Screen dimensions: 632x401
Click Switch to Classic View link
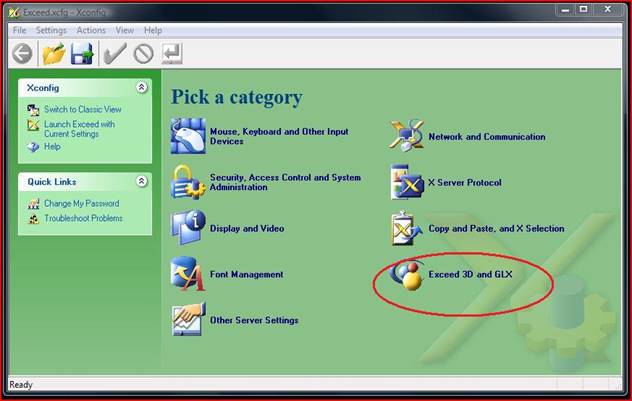[x=83, y=109]
